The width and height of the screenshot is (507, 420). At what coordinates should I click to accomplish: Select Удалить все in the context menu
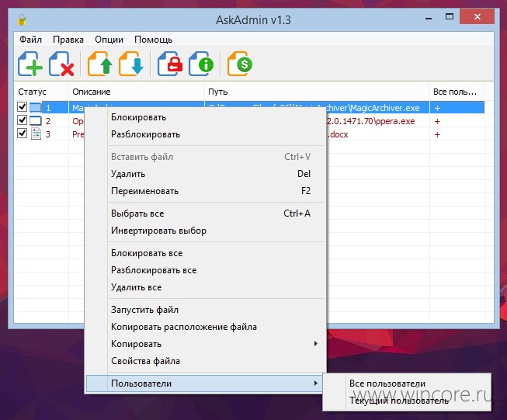tap(206, 287)
